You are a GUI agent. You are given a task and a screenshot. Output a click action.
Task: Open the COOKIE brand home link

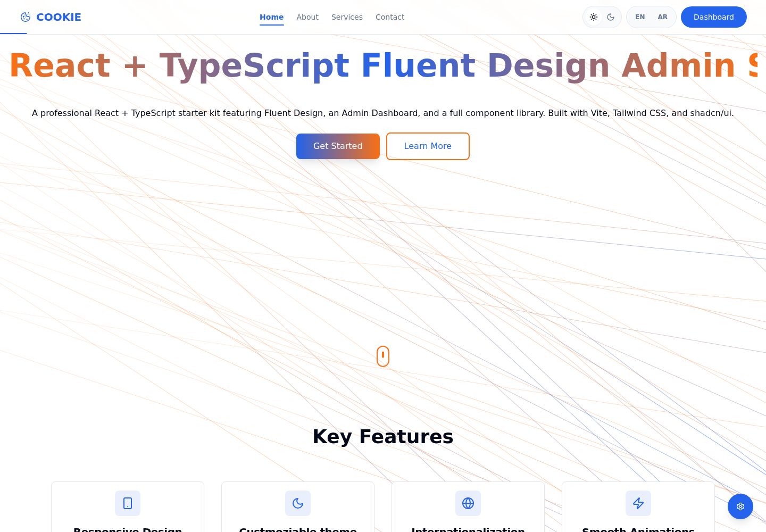(51, 17)
